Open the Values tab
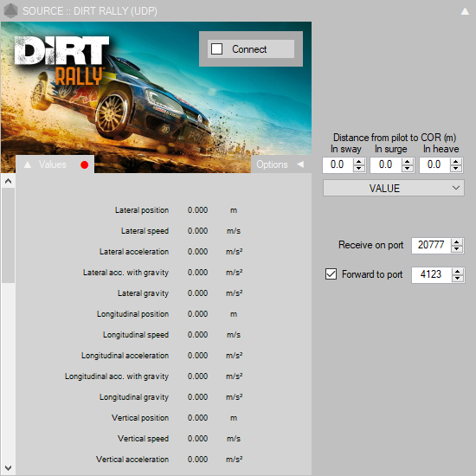This screenshot has width=476, height=476. 55,164
